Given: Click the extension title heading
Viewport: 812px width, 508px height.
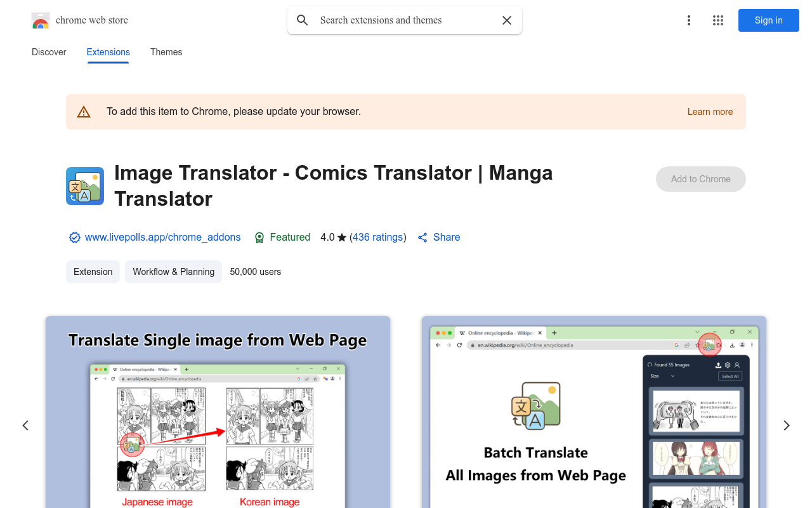Looking at the screenshot, I should click(x=334, y=185).
